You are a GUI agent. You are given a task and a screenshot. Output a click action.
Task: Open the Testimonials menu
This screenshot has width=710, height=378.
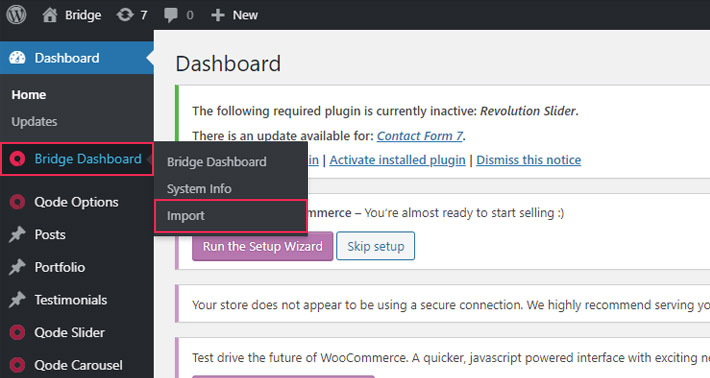coord(71,300)
